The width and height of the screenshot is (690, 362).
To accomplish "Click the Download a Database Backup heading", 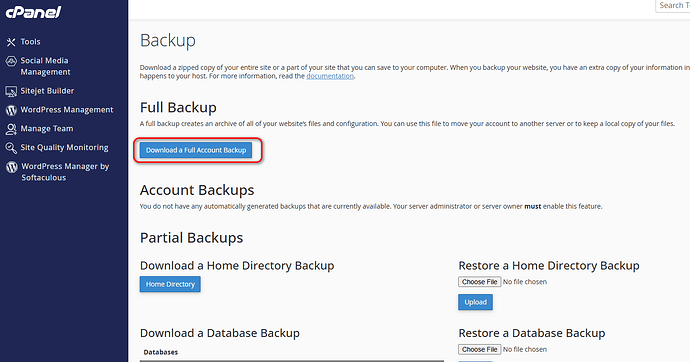I will pyautogui.click(x=220, y=333).
